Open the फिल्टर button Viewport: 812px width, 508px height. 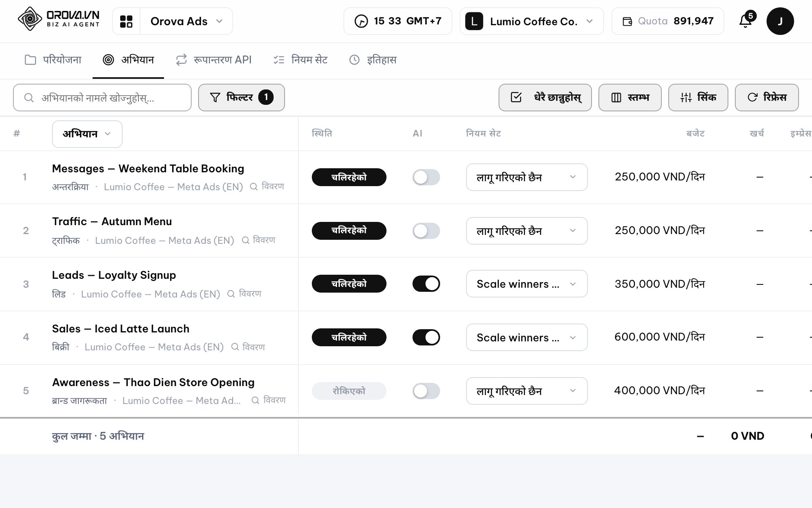coord(241,98)
